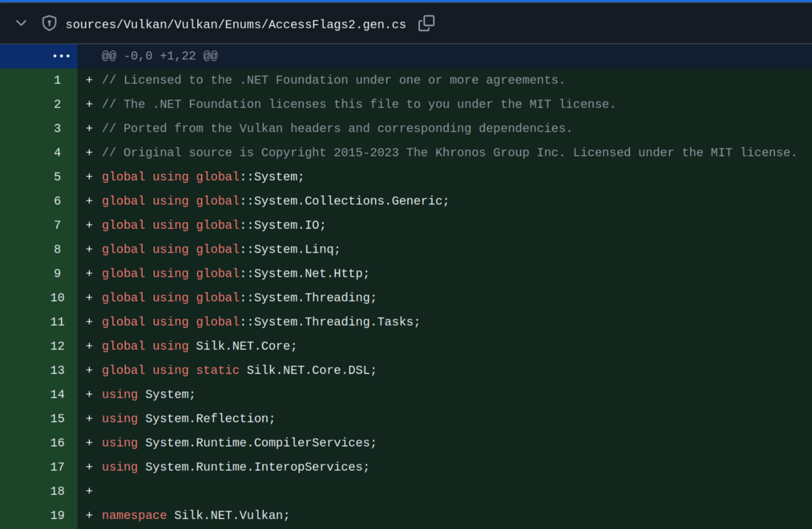812x529 pixels.
Task: Select line number 13
Action: [x=57, y=370]
